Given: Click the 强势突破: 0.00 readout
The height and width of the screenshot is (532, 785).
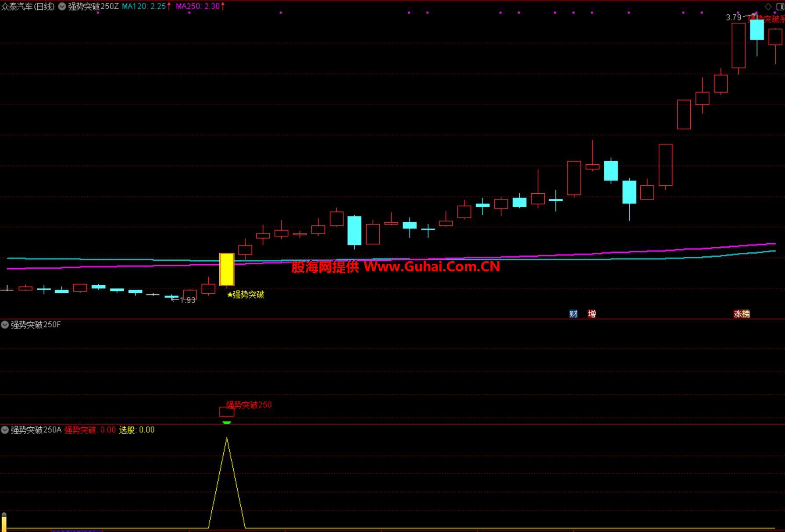Looking at the screenshot, I should (90, 430).
